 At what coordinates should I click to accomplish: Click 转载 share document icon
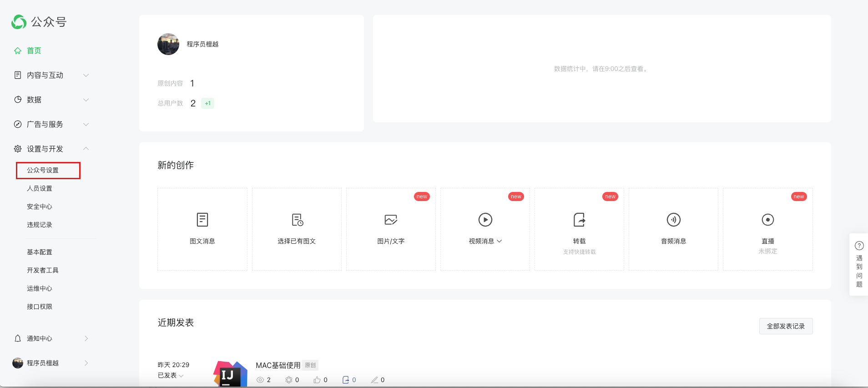[x=580, y=220]
